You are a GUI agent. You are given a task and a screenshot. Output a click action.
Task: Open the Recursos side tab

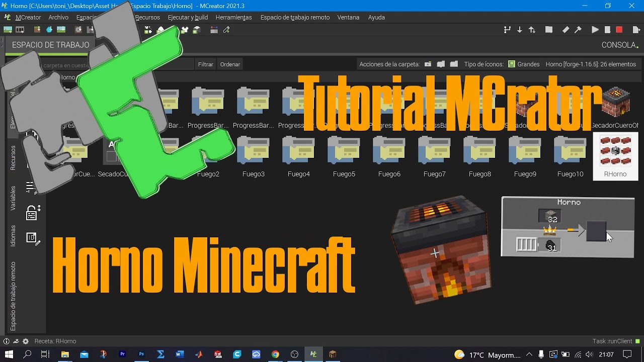14,158
